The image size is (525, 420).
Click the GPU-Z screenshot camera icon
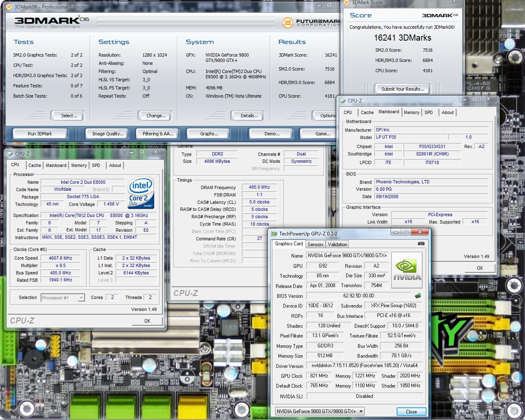(421, 244)
